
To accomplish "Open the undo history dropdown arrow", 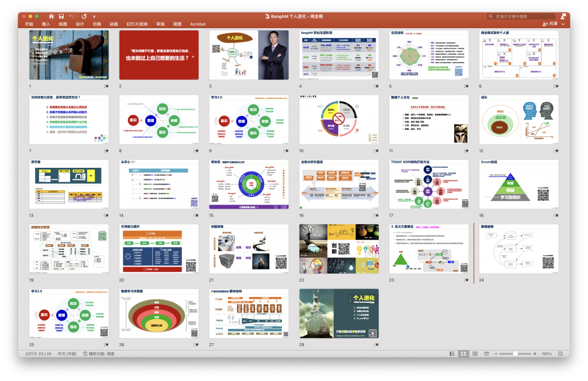I will [77, 16].
